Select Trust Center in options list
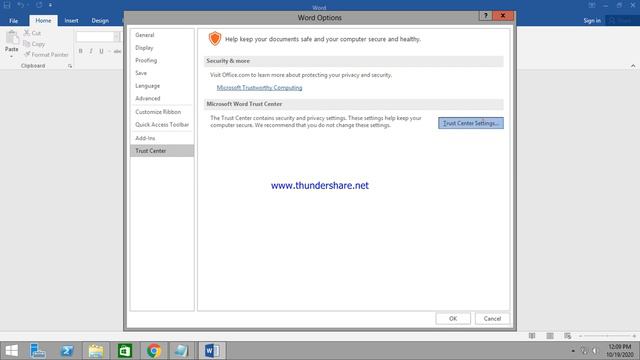Image resolution: width=640 pixels, height=360 pixels. click(x=162, y=151)
